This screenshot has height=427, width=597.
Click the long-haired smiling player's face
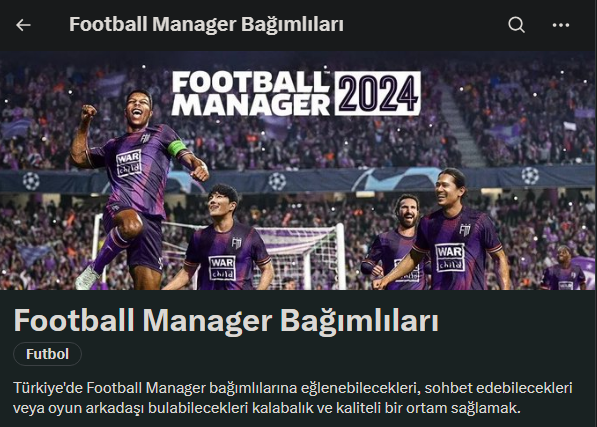(x=450, y=189)
